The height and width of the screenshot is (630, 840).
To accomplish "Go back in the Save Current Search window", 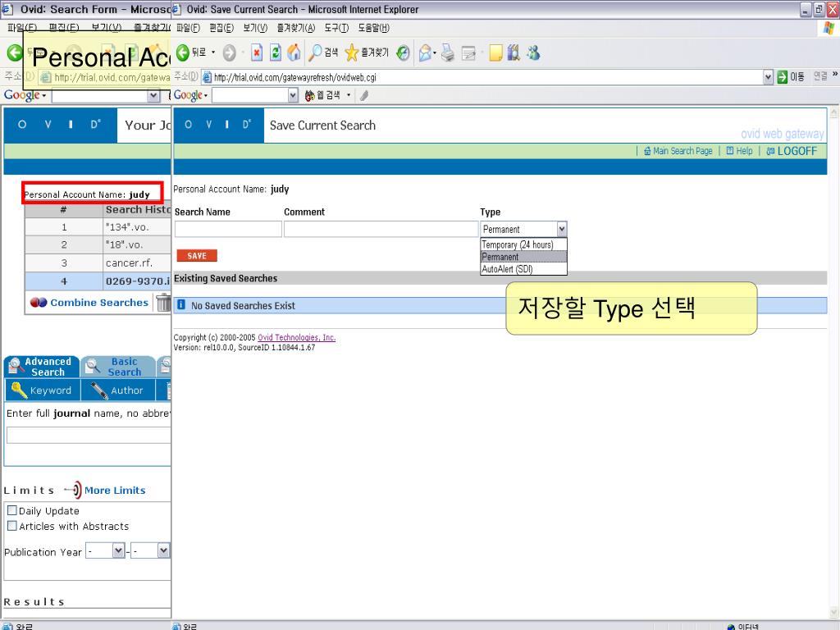I will (190, 52).
